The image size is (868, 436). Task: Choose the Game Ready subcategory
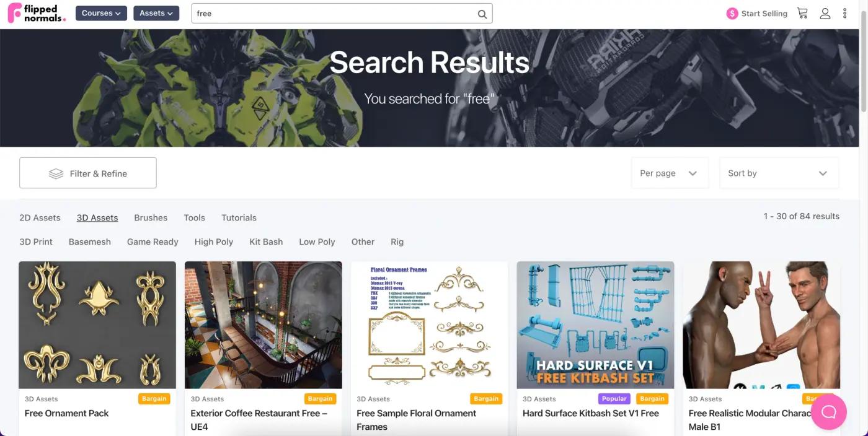(x=153, y=242)
